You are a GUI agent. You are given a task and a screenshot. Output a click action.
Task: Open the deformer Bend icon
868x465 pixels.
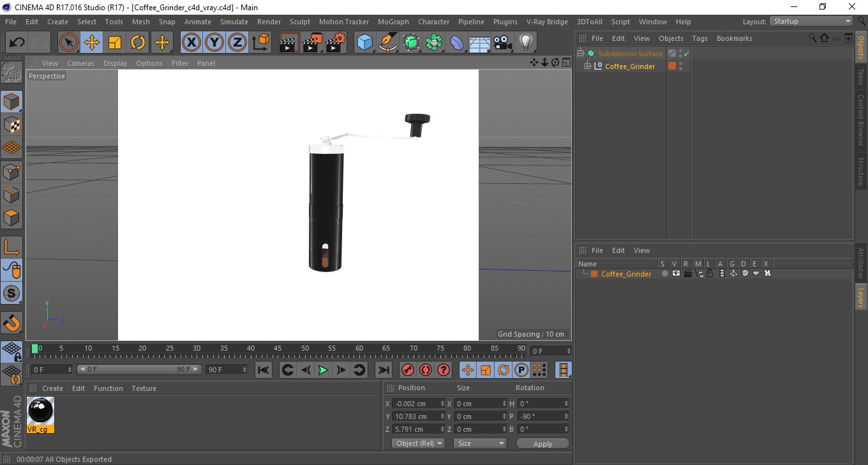[457, 43]
